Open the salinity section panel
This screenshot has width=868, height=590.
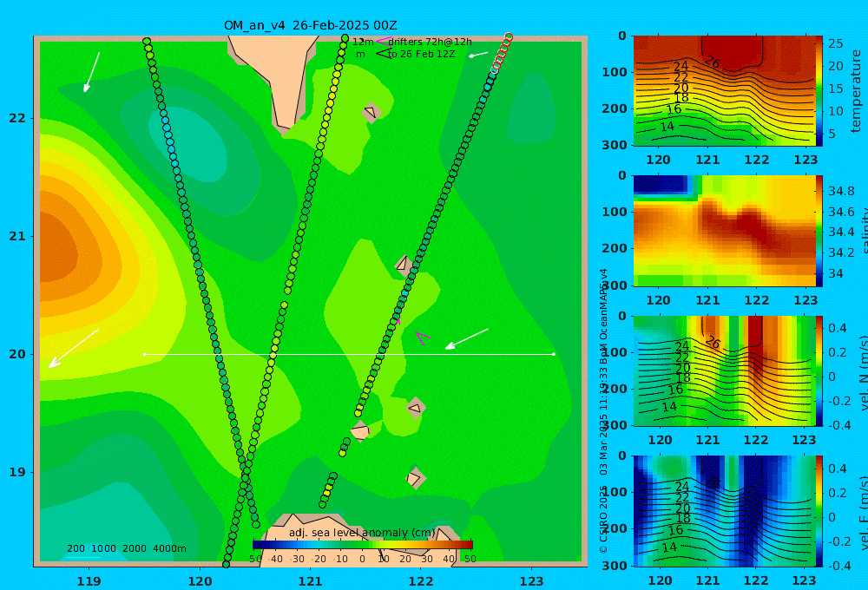pyautogui.click(x=725, y=231)
